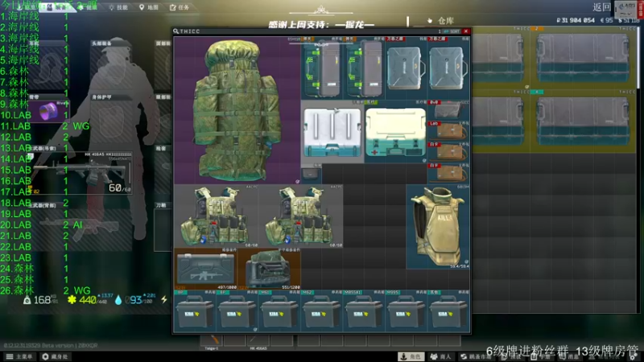The image size is (644, 362).
Task: Open the Hideout button
Action: [x=55, y=356]
